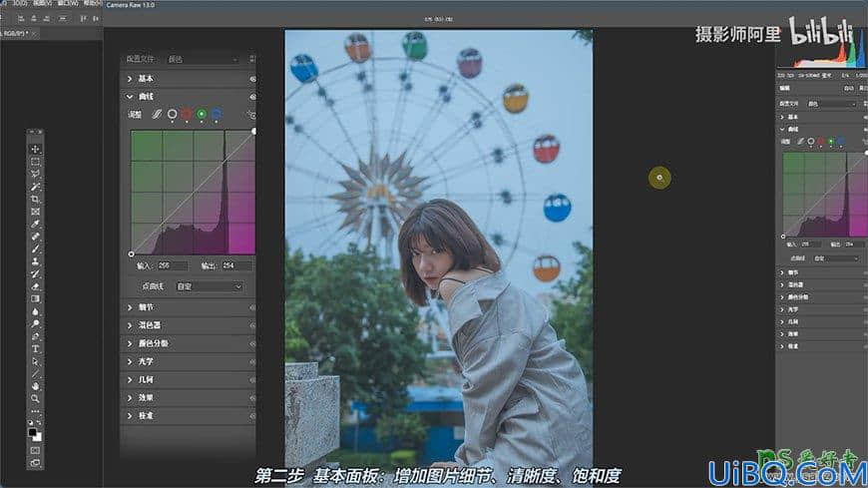Expand the 校准 section in enlarged panel
Viewport: 868px width, 488px height.
(130, 416)
